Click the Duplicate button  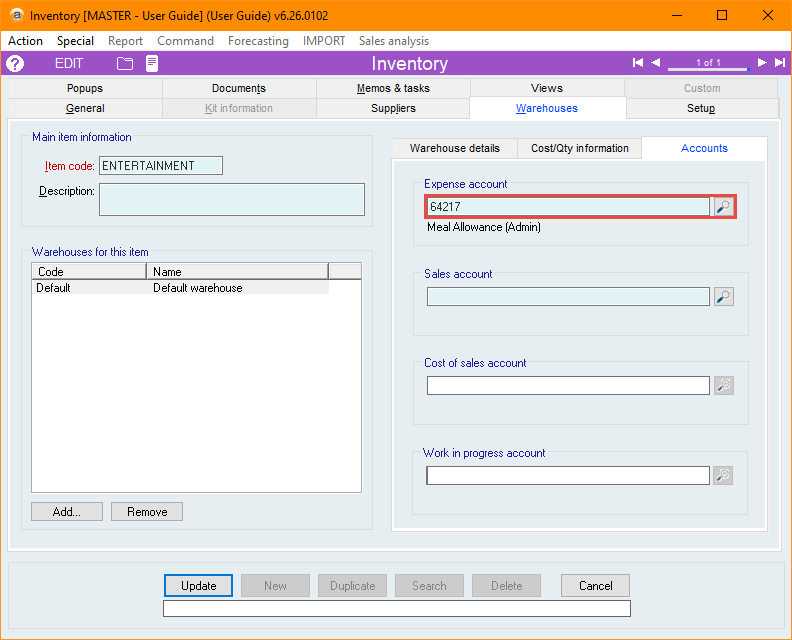353,585
